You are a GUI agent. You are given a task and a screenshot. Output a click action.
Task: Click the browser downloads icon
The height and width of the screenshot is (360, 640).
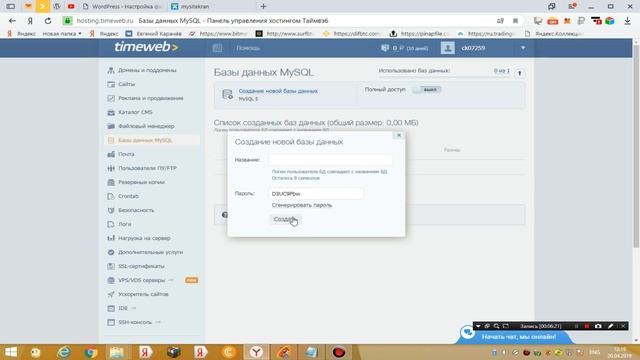point(627,21)
